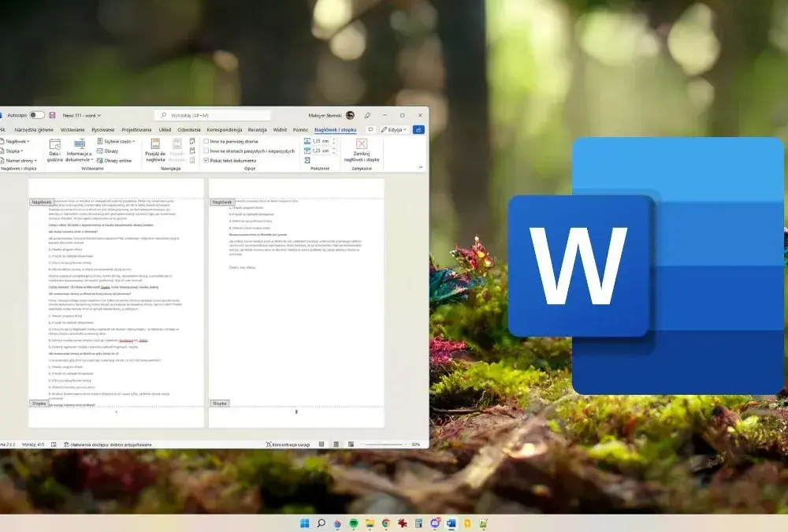Viewport: 788px width, 532px height.
Task: Click the Nagłówek label on second page
Action: pos(221,202)
